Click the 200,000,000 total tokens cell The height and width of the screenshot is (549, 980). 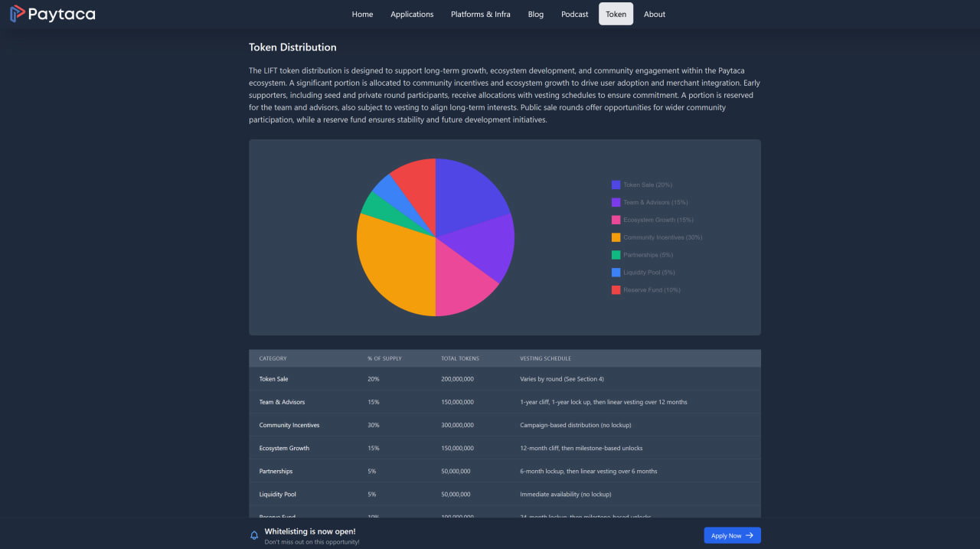click(457, 379)
